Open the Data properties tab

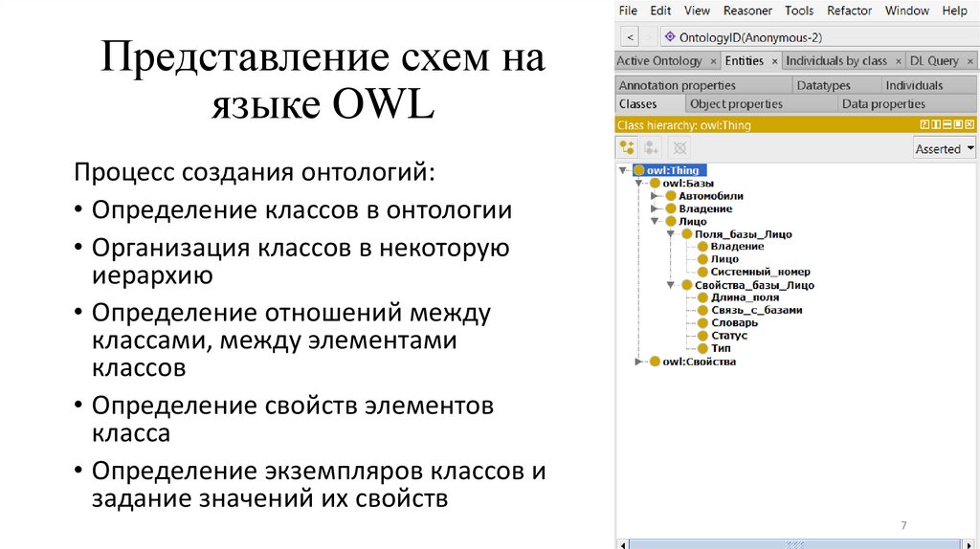click(x=907, y=103)
